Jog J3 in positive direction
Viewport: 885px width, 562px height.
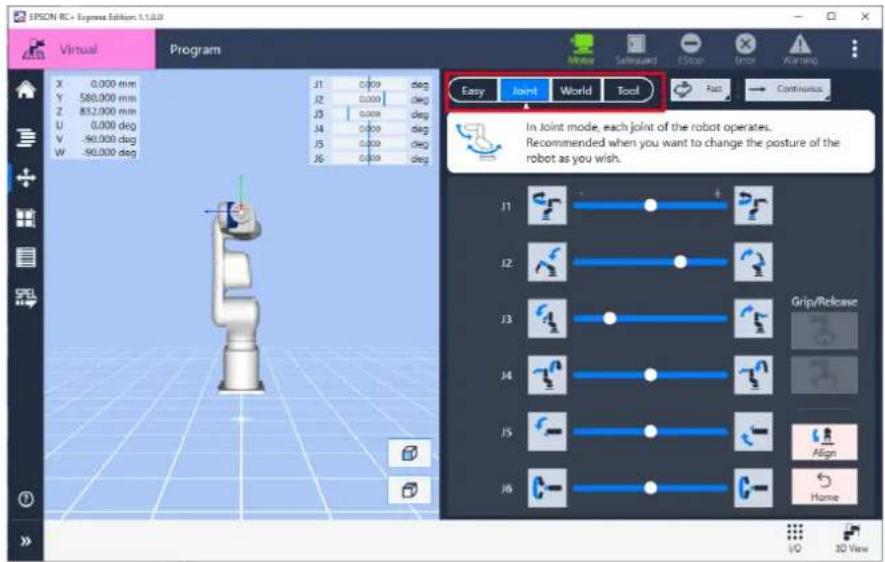coord(753,319)
